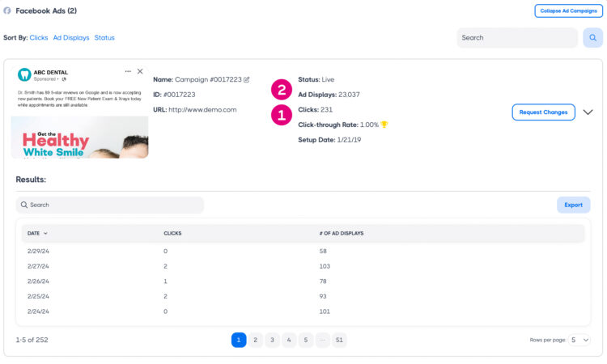
Task: Sort campaigns by Clicks
Action: point(39,38)
